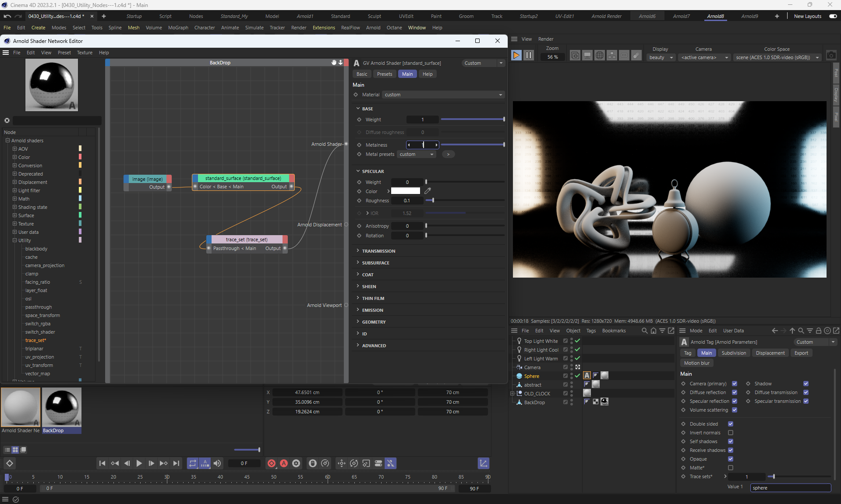The image size is (841, 504).
Task: Jump to the animation start frame
Action: (x=102, y=463)
